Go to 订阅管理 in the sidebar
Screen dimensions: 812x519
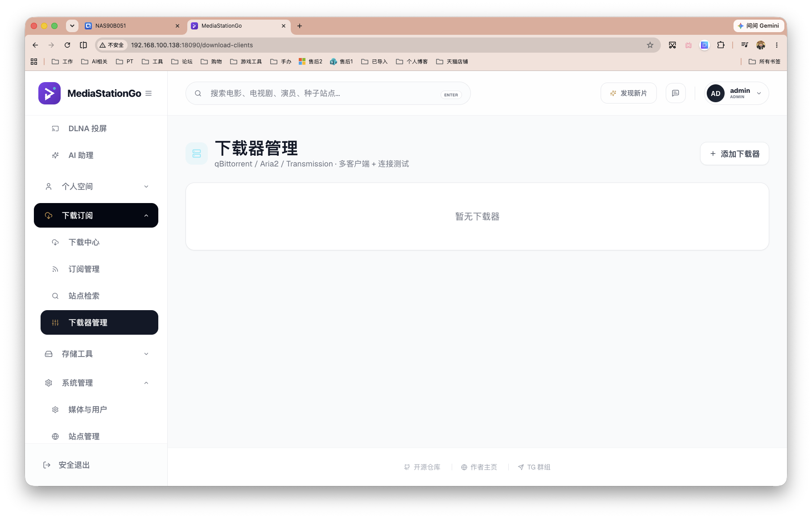click(x=99, y=269)
